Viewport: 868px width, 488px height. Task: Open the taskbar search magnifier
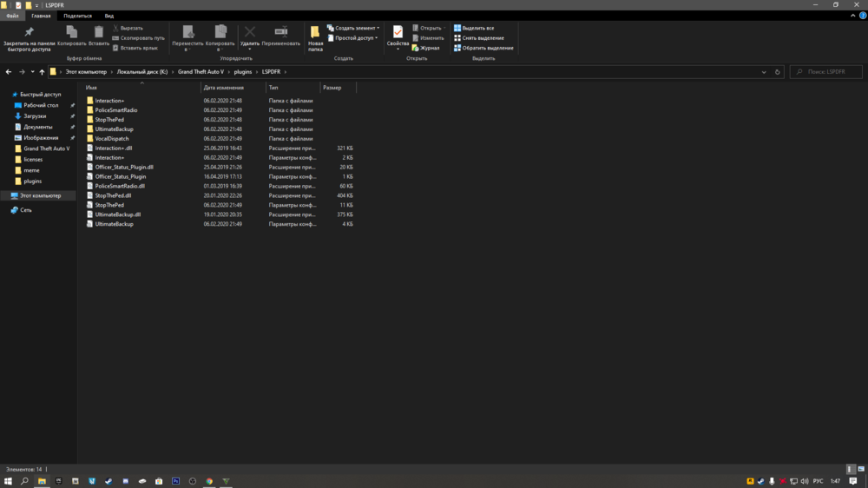point(24,481)
